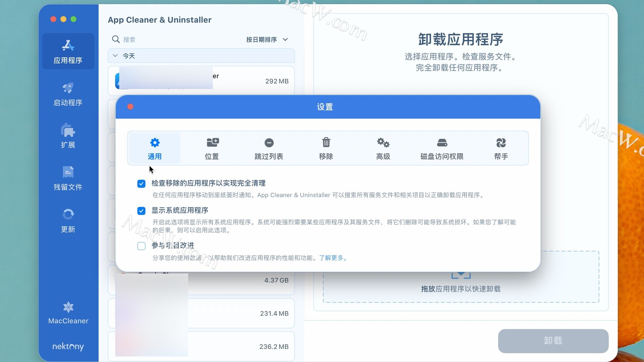The height and width of the screenshot is (362, 644).
Task: Switch to the 磁盘访问权限 tab
Action: point(442,148)
